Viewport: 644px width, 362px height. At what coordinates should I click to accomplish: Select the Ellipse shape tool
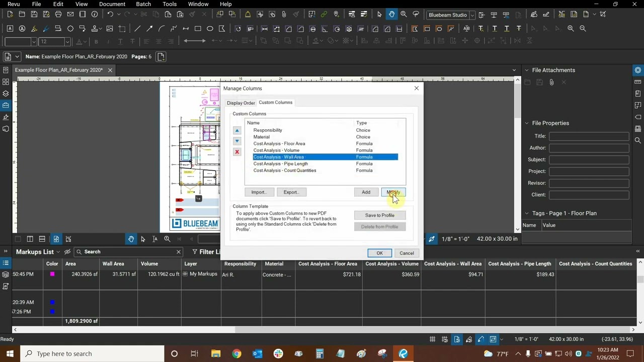[x=210, y=29]
